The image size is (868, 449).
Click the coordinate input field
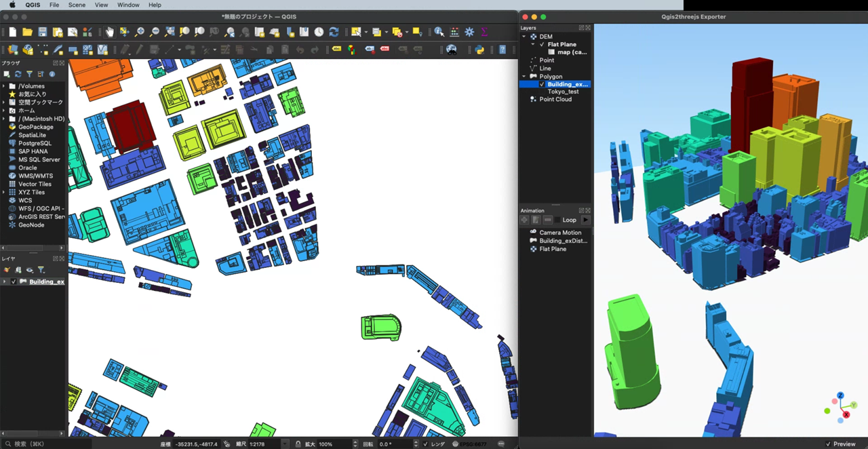click(196, 444)
